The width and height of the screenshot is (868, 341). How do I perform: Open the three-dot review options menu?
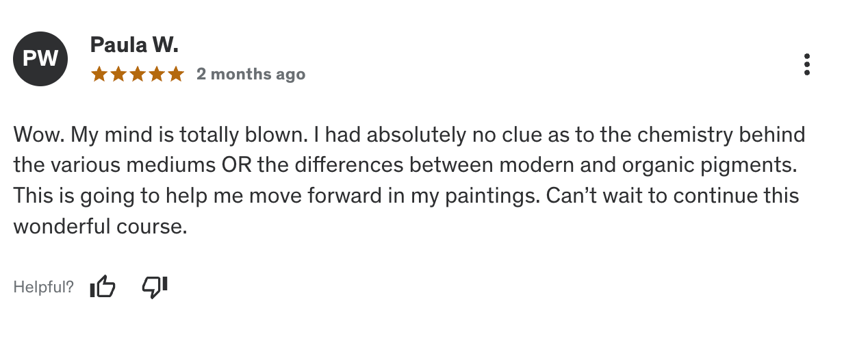coord(807,64)
